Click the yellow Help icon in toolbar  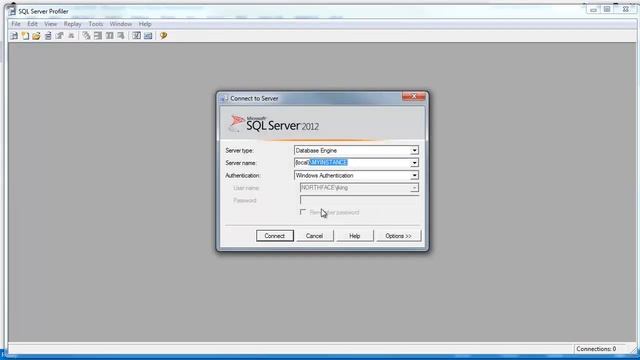pos(164,36)
